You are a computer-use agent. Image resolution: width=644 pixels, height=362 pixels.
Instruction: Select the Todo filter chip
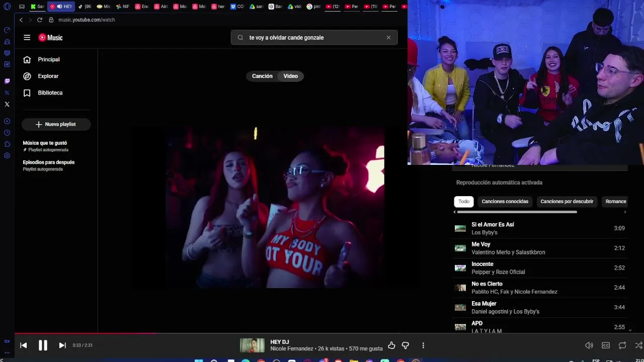[464, 202]
